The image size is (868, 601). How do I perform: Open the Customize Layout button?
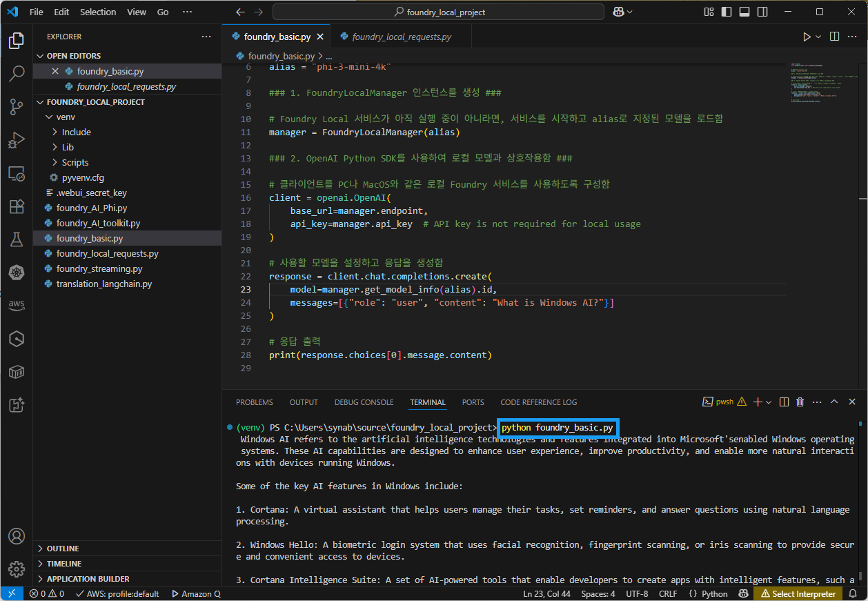(x=709, y=12)
